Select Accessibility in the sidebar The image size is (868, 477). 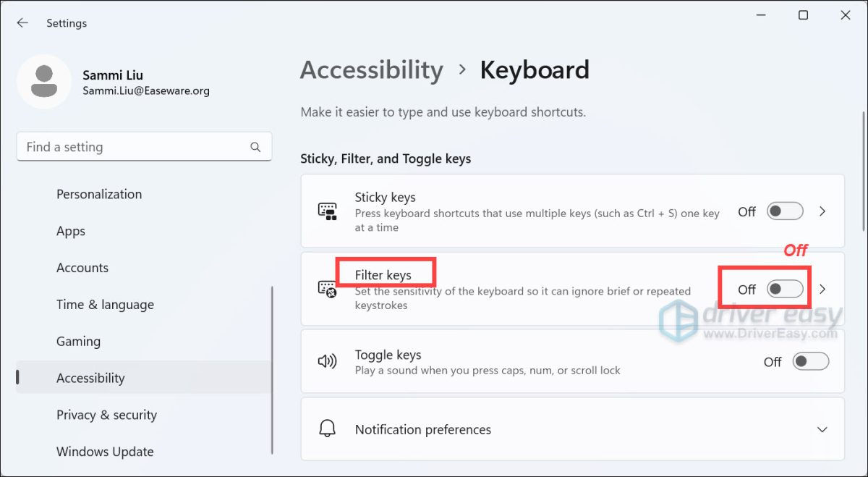coord(90,377)
